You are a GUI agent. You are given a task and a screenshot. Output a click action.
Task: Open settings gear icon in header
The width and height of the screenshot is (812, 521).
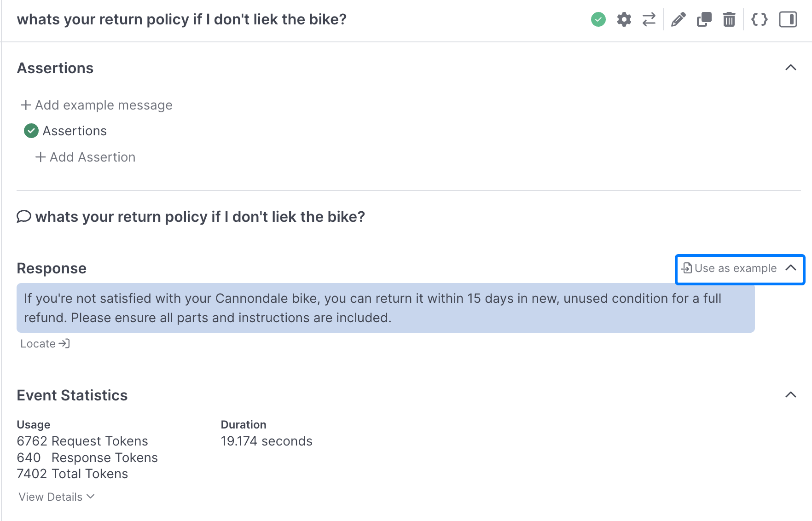(x=624, y=19)
